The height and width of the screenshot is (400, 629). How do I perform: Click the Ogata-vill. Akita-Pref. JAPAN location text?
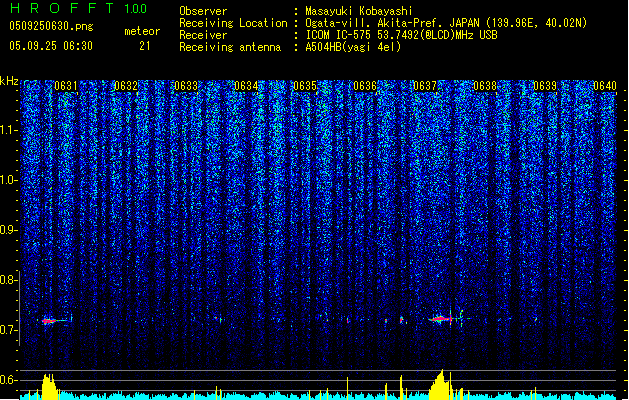point(446,23)
